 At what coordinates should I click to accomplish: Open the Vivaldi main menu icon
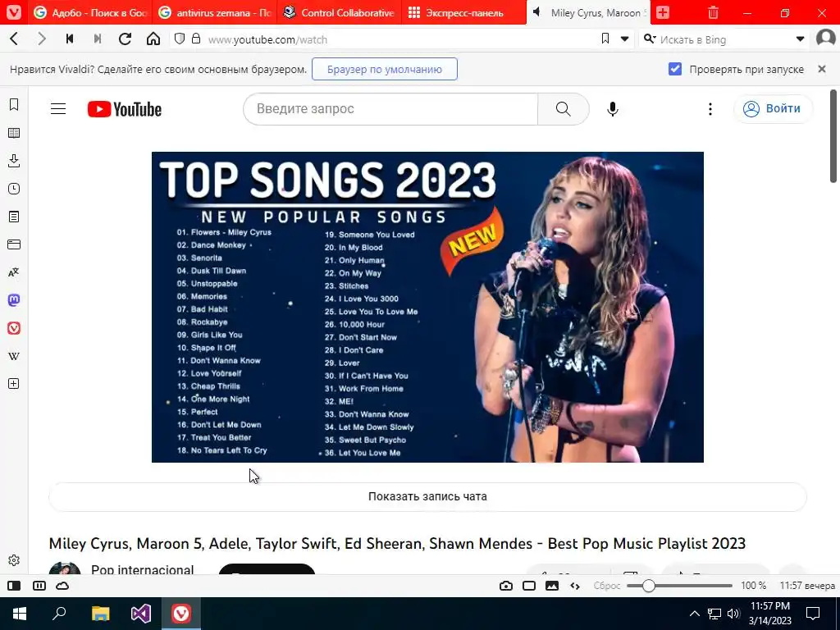coord(13,11)
